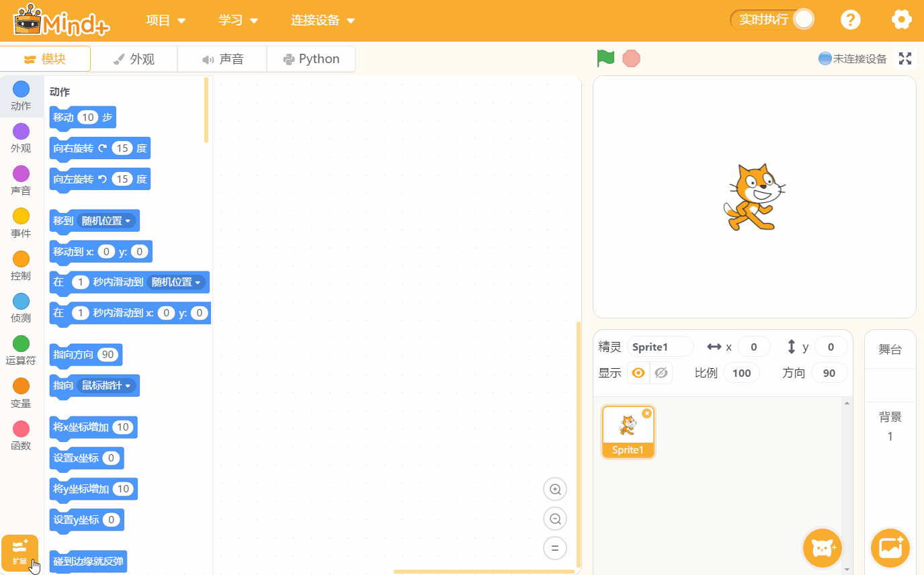Add a new sprite using the cat icon

coord(822,548)
